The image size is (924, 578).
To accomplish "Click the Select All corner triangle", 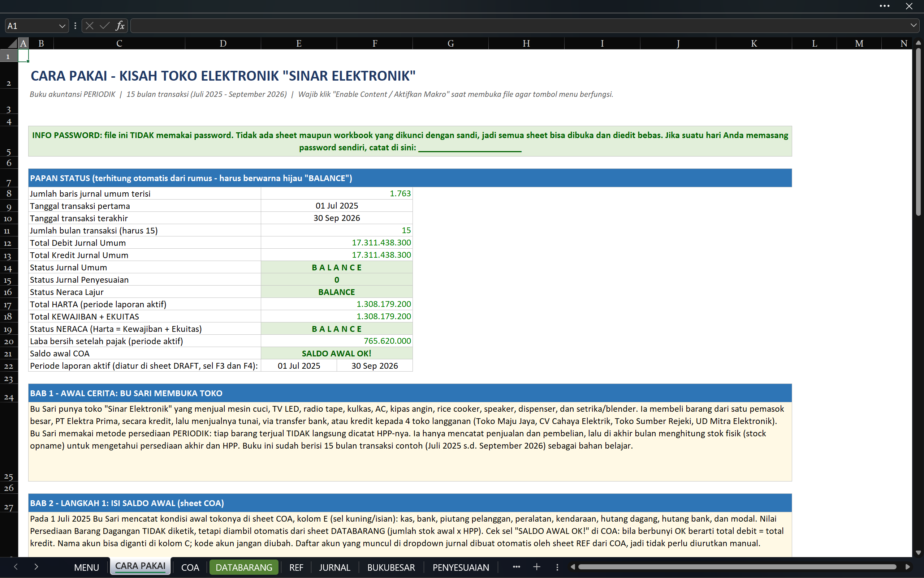I will [x=13, y=44].
